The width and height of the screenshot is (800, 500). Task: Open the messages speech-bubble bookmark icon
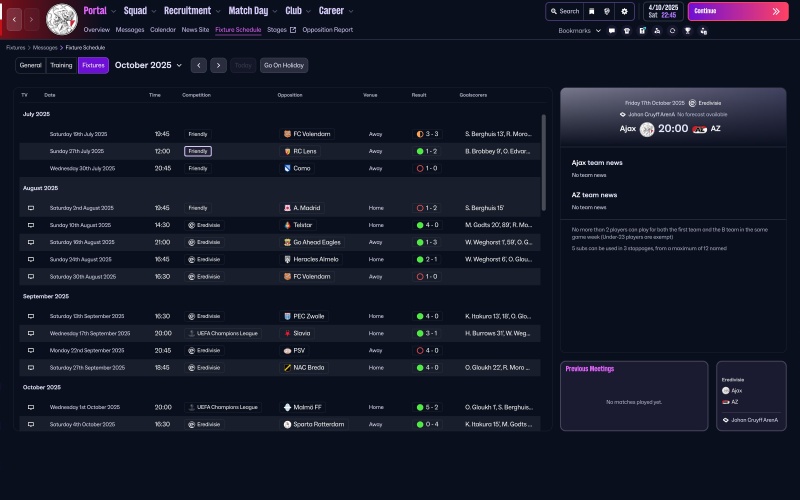[x=612, y=31]
